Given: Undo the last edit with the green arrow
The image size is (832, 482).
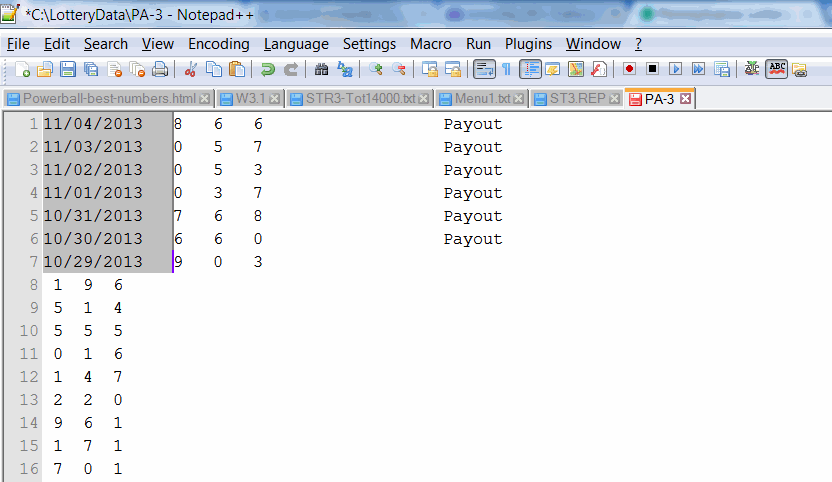Looking at the screenshot, I should coord(267,70).
